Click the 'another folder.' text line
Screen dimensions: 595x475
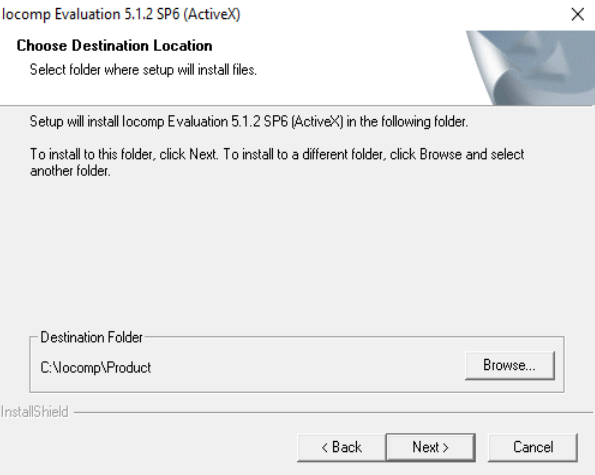coord(70,171)
